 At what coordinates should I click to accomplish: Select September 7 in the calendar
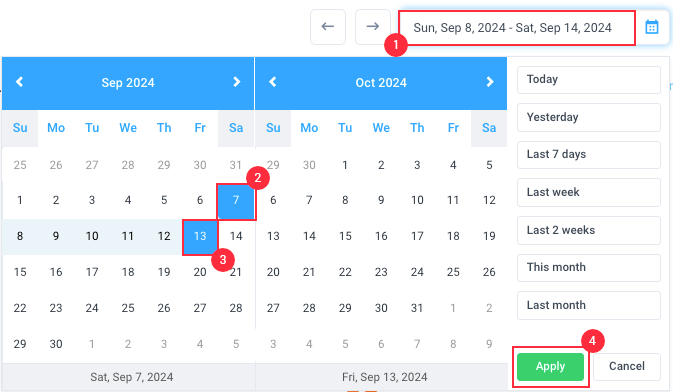236,201
